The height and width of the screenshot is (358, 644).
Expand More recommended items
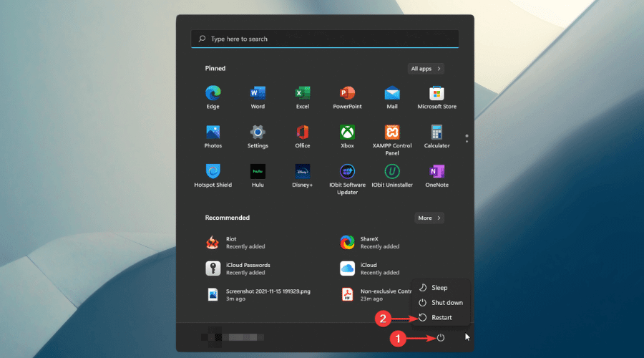click(x=429, y=218)
